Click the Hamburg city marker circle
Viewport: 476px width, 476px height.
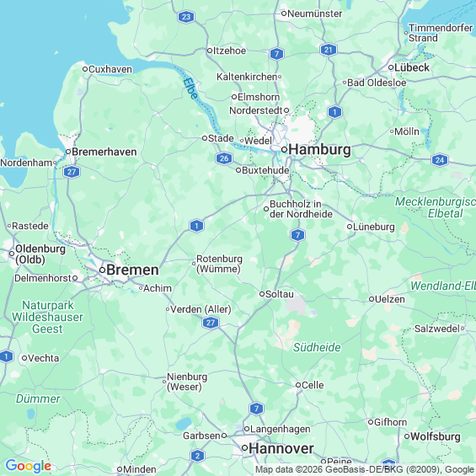(x=284, y=149)
